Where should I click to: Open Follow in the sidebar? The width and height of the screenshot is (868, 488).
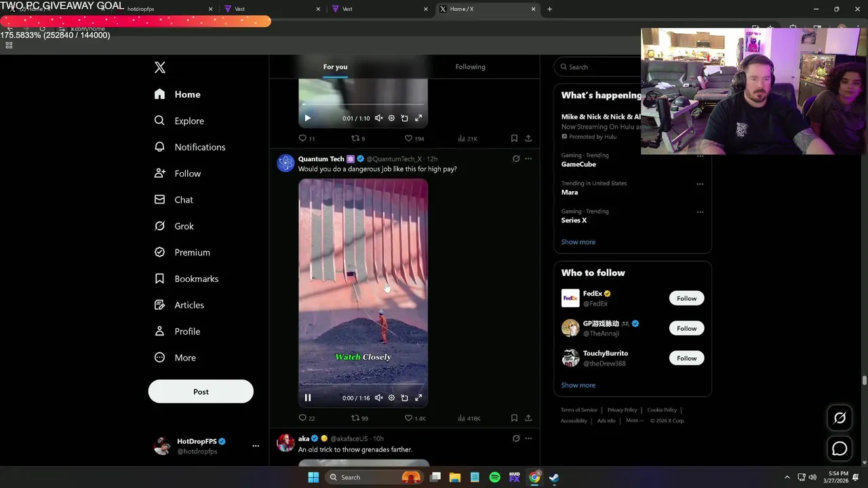pos(178,174)
